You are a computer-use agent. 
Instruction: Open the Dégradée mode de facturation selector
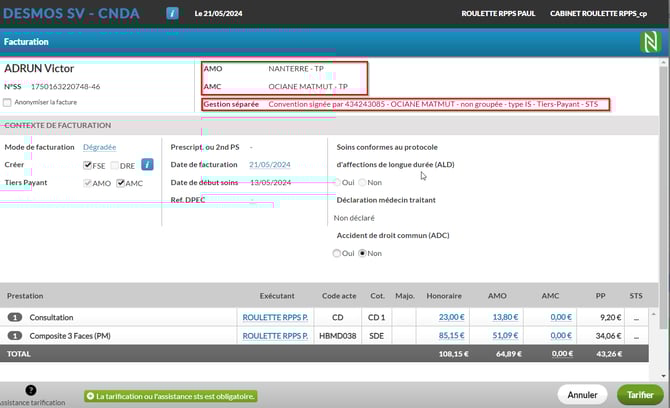[x=99, y=147]
